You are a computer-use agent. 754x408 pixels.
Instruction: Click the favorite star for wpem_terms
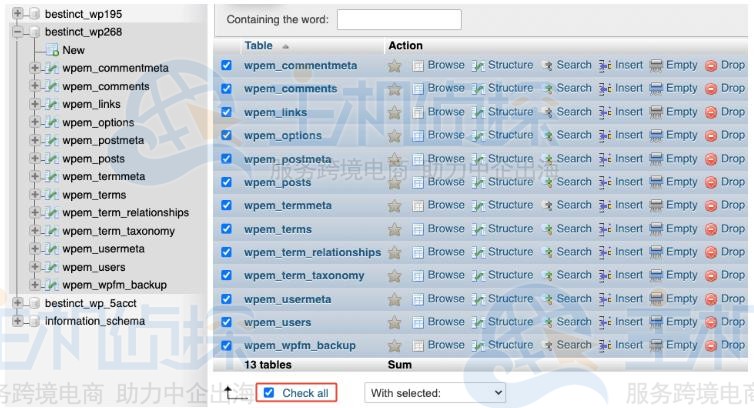tap(394, 230)
